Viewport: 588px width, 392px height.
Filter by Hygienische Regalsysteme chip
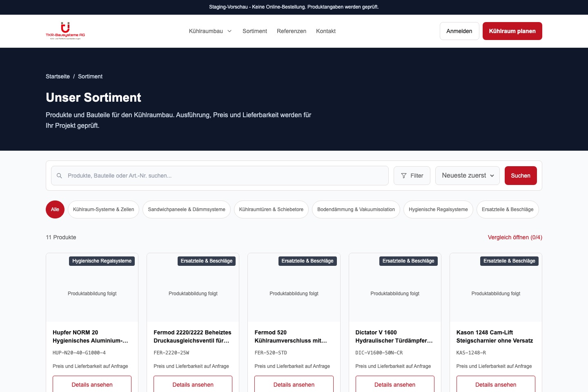[438, 209]
